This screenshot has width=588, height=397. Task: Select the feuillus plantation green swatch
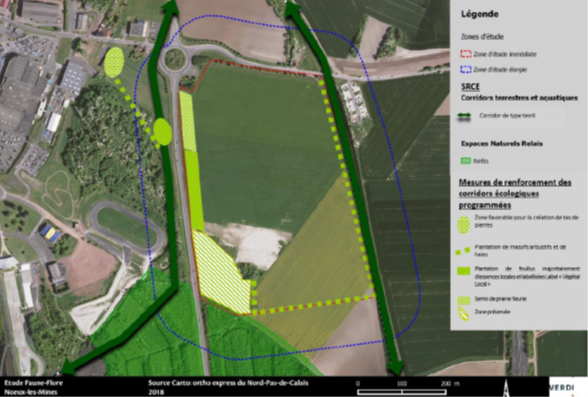click(464, 270)
